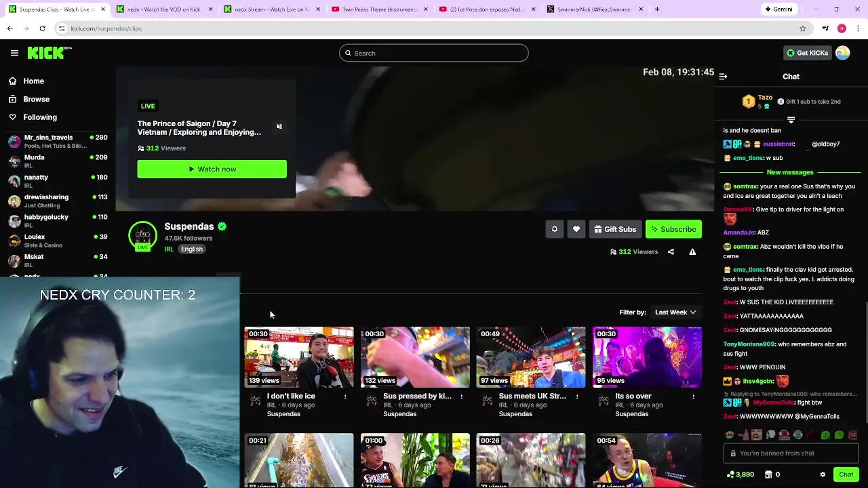Switch to nedx VOD browser tab
The width and height of the screenshot is (868, 488).
click(x=163, y=9)
